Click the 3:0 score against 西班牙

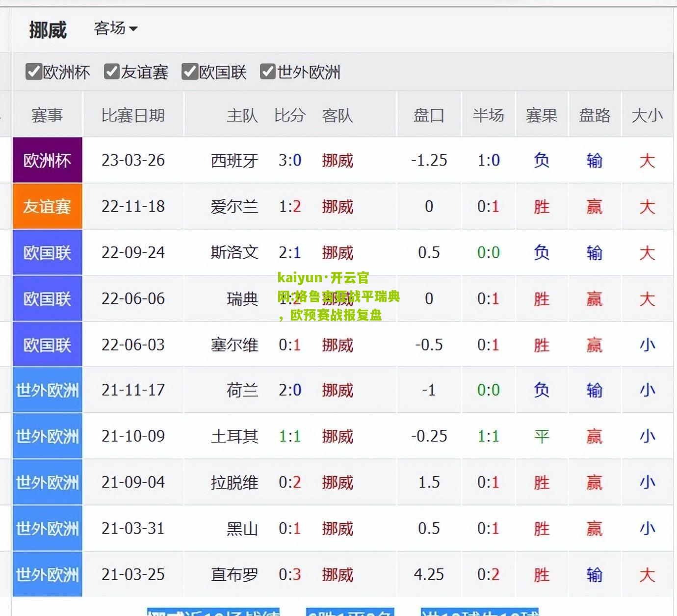[290, 160]
